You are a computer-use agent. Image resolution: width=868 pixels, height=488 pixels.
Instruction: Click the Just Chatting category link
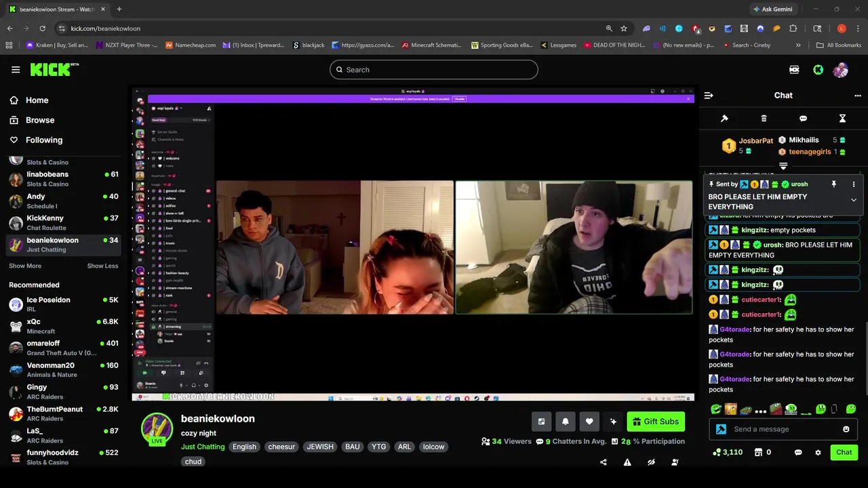tap(203, 447)
